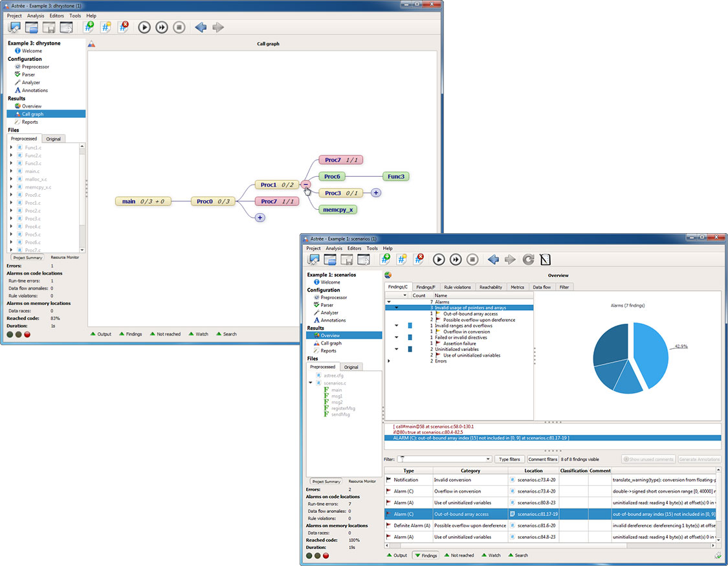The height and width of the screenshot is (566, 728).
Task: Navigate back using the blue arrow icon
Action: click(x=201, y=27)
